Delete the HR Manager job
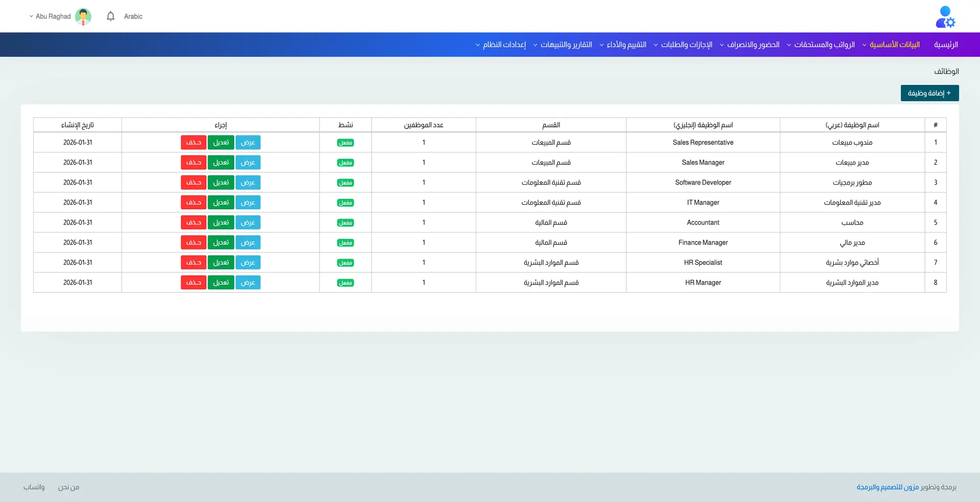 tap(193, 283)
